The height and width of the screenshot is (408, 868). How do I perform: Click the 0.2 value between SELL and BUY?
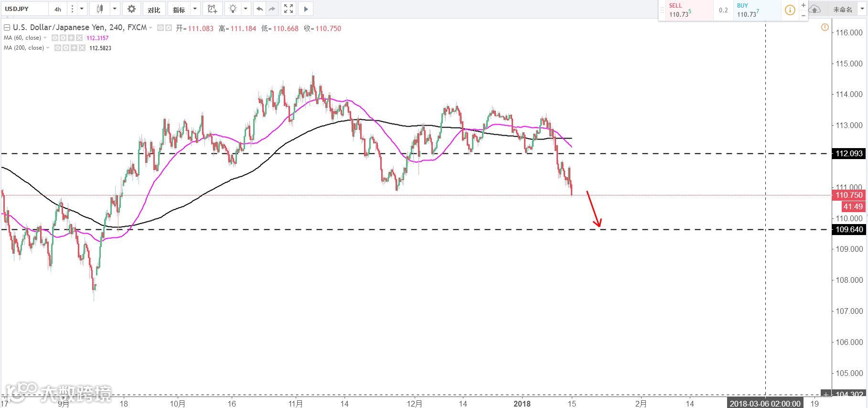pyautogui.click(x=723, y=10)
